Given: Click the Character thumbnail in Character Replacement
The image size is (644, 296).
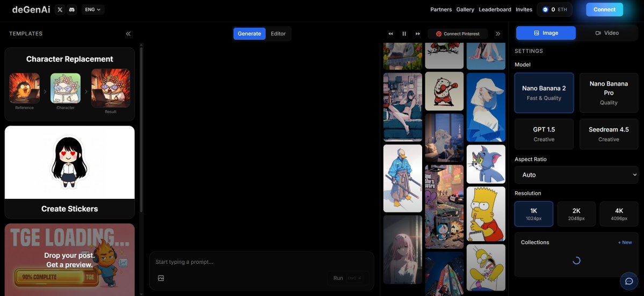Looking at the screenshot, I should (66, 88).
